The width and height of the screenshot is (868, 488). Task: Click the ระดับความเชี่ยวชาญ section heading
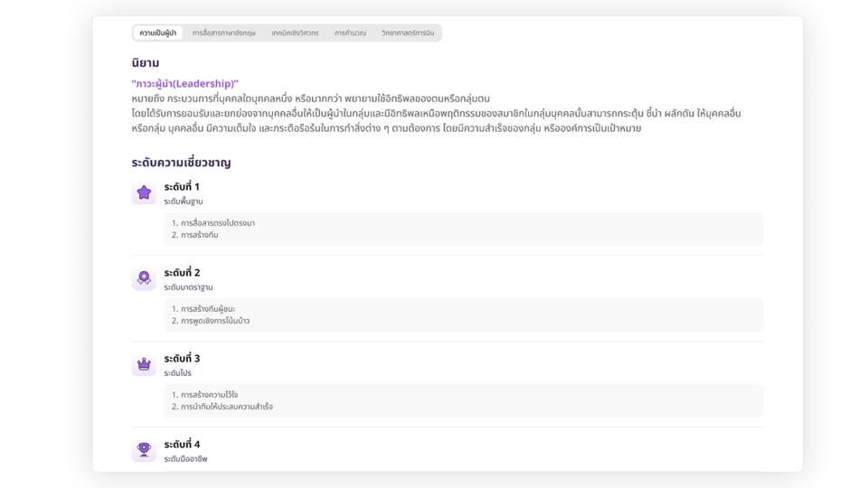(181, 163)
